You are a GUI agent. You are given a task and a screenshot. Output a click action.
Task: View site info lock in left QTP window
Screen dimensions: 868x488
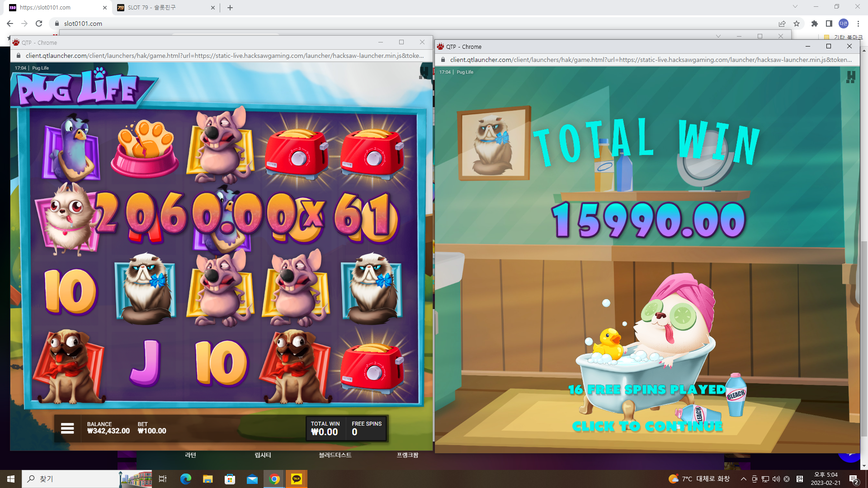(19, 56)
